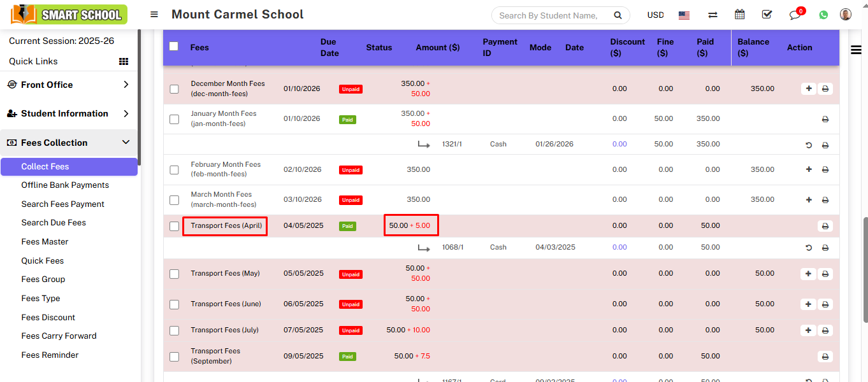Expand the Front Office menu

tap(69, 85)
